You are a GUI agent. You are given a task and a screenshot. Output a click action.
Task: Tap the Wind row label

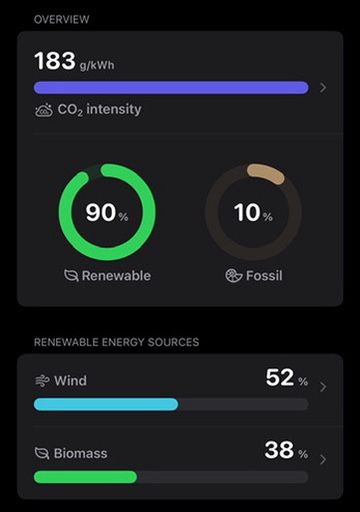[70, 381]
